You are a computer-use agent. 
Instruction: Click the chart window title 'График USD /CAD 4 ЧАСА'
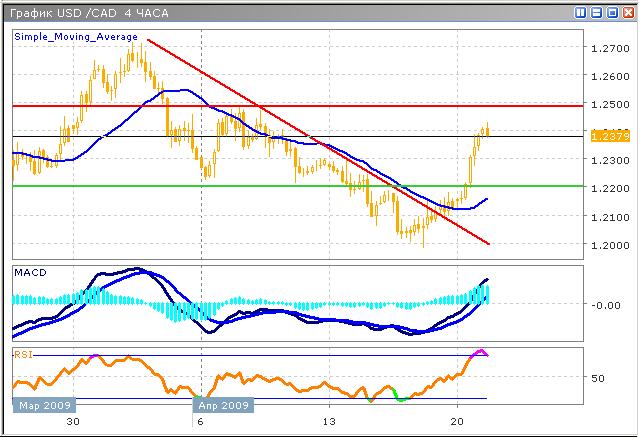(89, 13)
